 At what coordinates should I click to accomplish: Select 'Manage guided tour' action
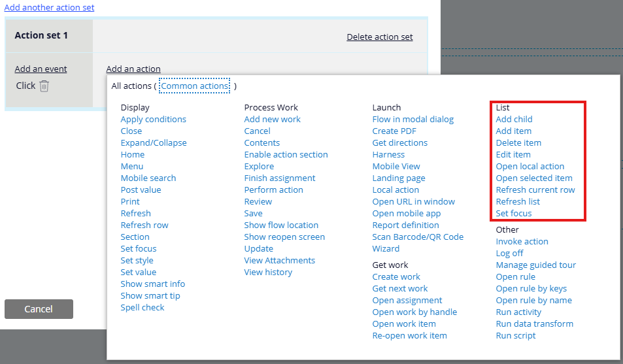[535, 265]
